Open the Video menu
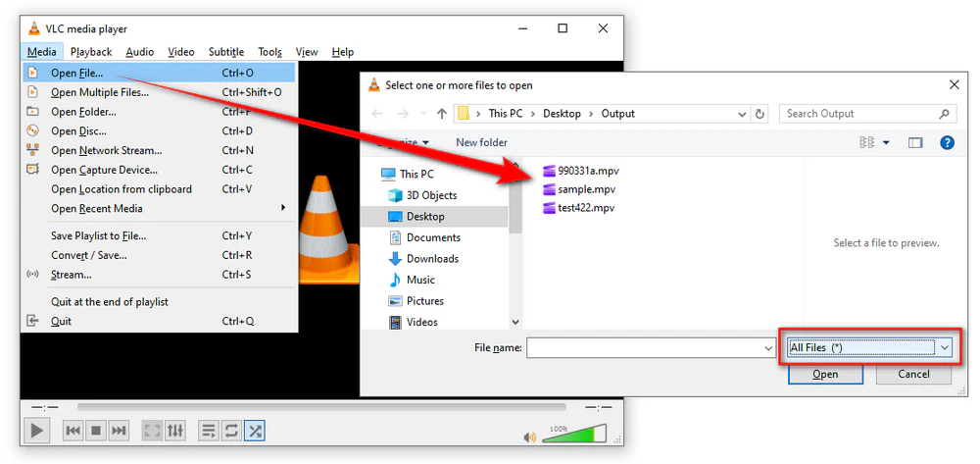The width and height of the screenshot is (980, 464). (x=181, y=52)
